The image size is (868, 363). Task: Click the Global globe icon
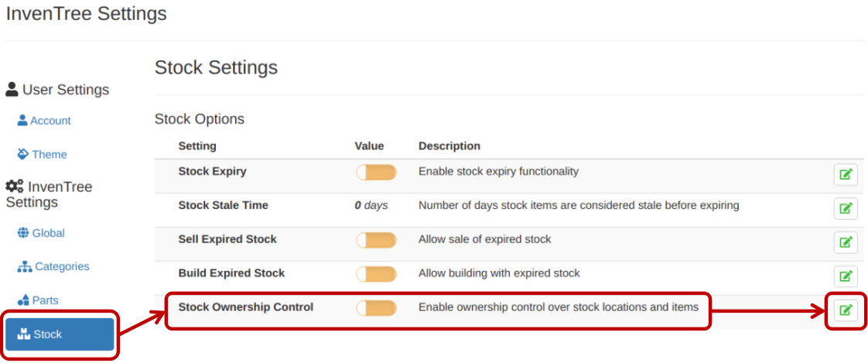coord(22,233)
